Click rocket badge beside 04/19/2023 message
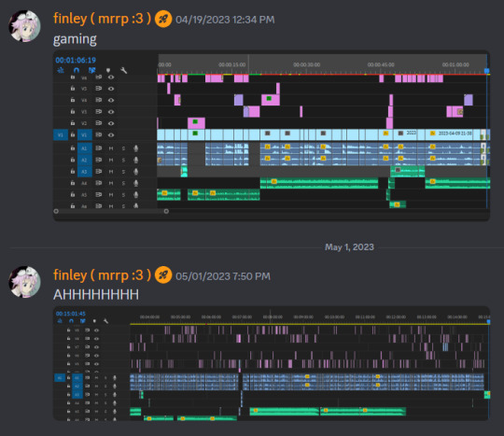This screenshot has height=436, width=504. pos(163,20)
